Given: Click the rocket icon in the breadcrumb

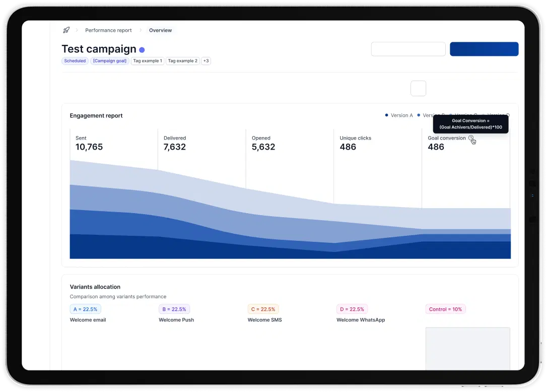Looking at the screenshot, I should [66, 30].
